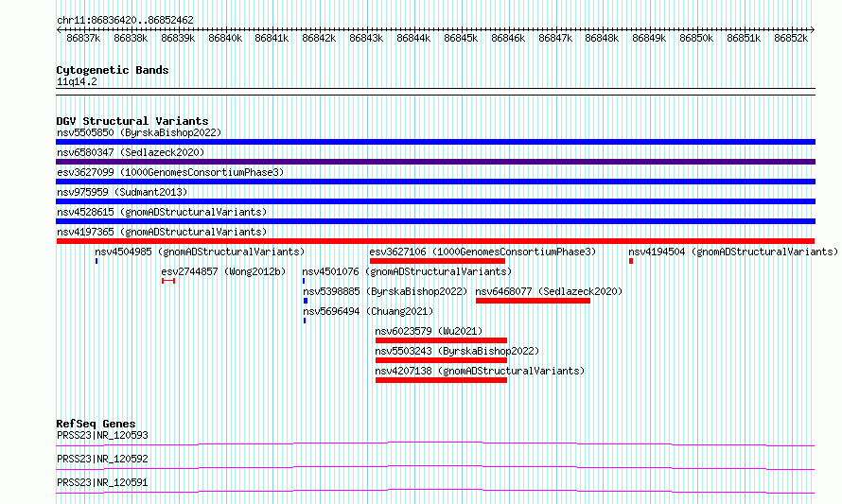Select the red bar under esv3627106
This screenshot has height=504, width=842.
tap(437, 261)
